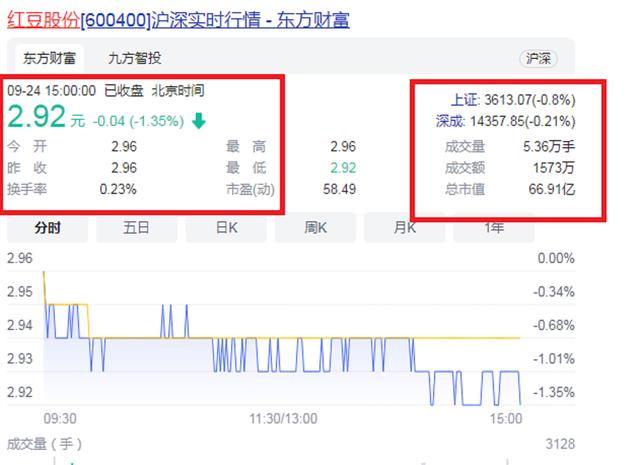
Task: Click the 总市值 value 66.91亿
Action: pos(552,189)
